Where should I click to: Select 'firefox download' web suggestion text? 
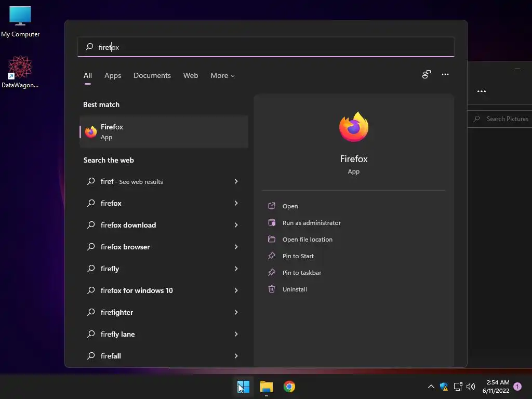[128, 225]
